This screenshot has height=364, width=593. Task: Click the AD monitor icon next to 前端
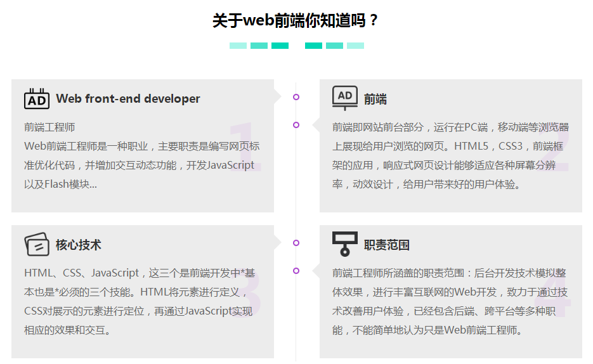tap(345, 98)
